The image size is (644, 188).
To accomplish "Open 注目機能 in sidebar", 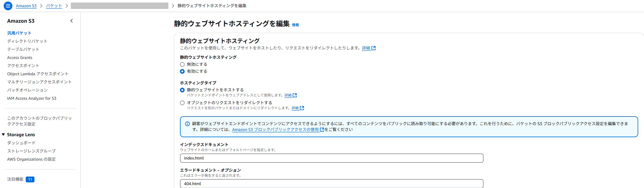I will tap(15, 179).
